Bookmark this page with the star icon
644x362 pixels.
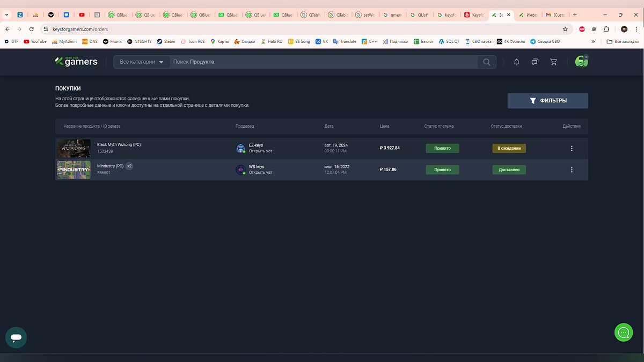pos(565,29)
